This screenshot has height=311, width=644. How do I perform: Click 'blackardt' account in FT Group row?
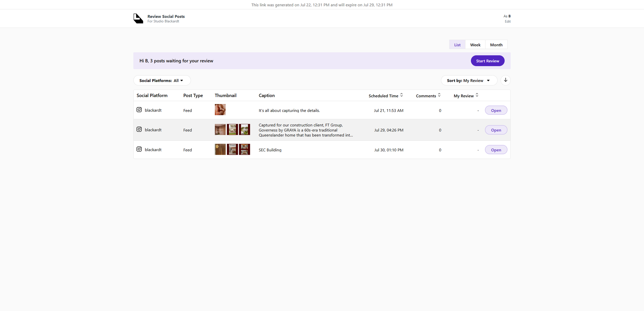(x=153, y=130)
